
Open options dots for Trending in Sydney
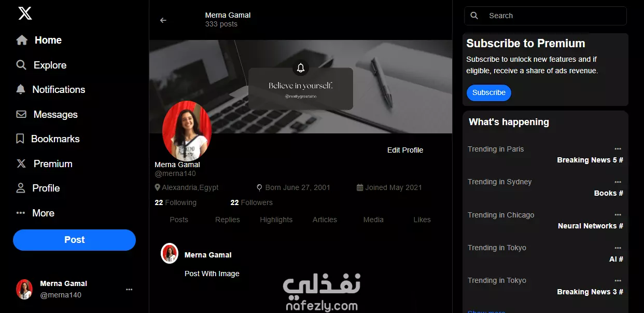[x=618, y=182]
